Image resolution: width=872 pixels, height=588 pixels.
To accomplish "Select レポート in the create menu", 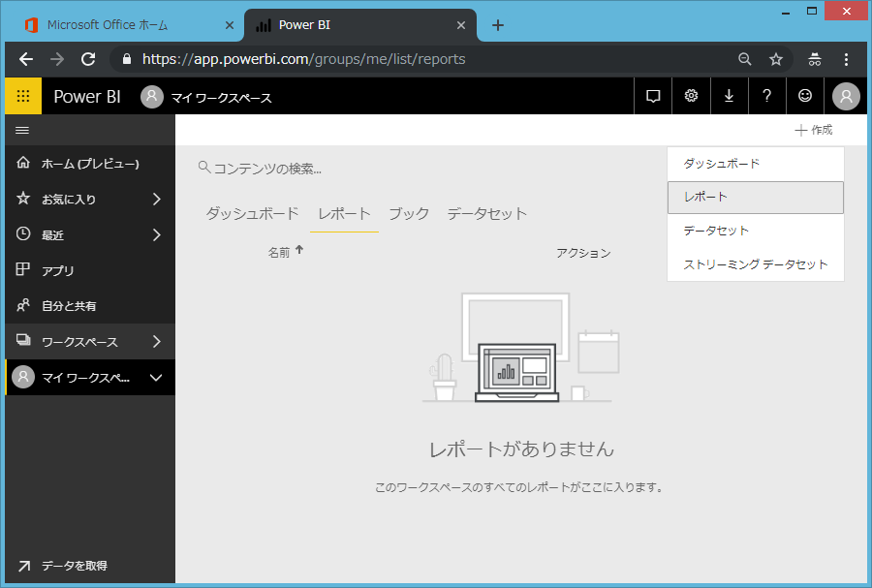I will coord(755,198).
